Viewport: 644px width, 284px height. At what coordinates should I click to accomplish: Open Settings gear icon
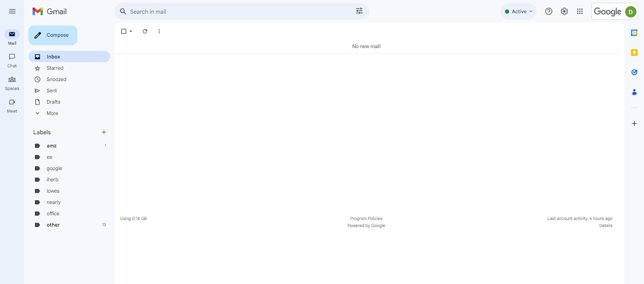pyautogui.click(x=564, y=11)
